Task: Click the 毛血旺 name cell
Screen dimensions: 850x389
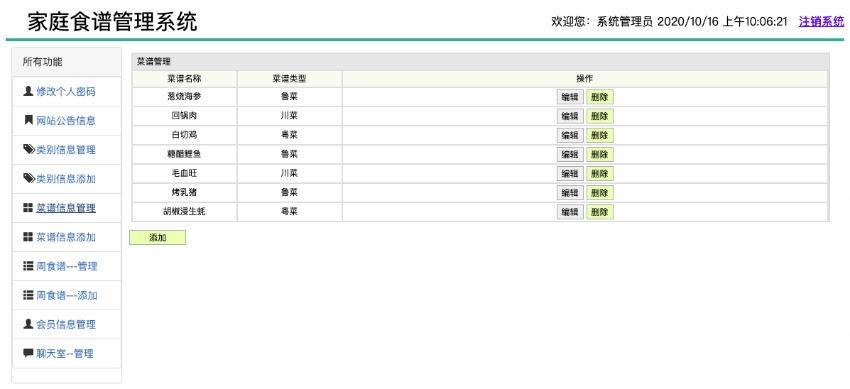Action: click(x=184, y=173)
